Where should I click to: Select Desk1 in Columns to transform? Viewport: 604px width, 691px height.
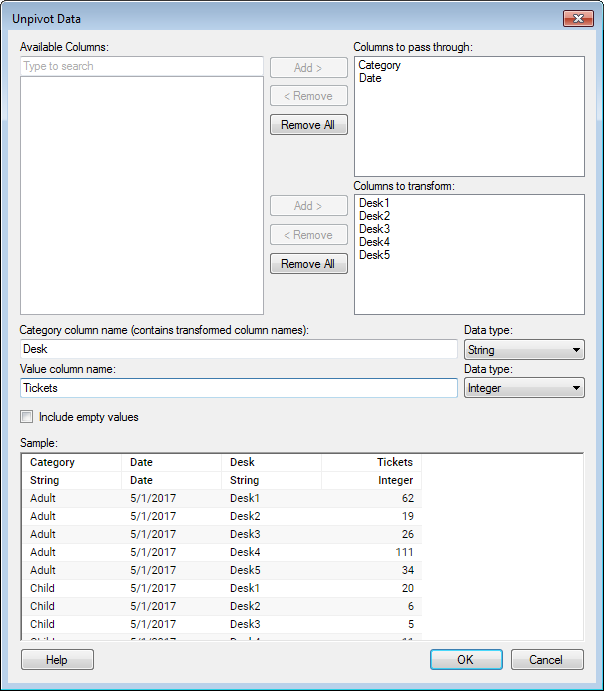coord(374,203)
